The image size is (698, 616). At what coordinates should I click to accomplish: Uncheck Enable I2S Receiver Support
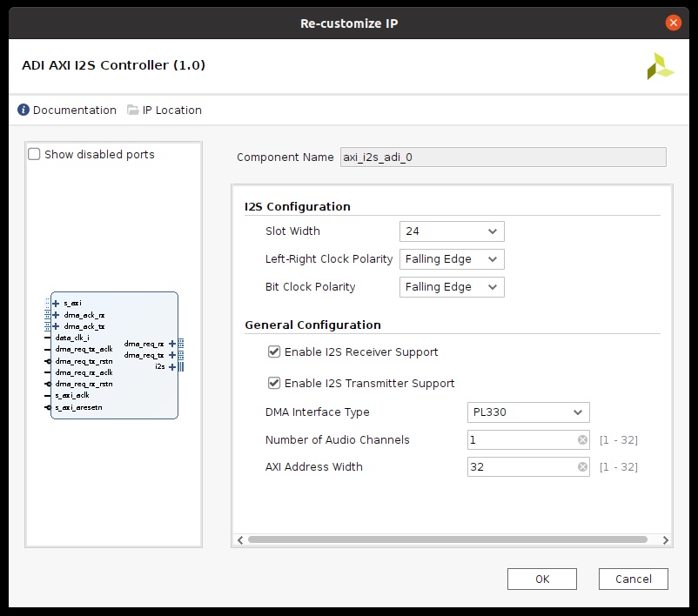pos(274,352)
